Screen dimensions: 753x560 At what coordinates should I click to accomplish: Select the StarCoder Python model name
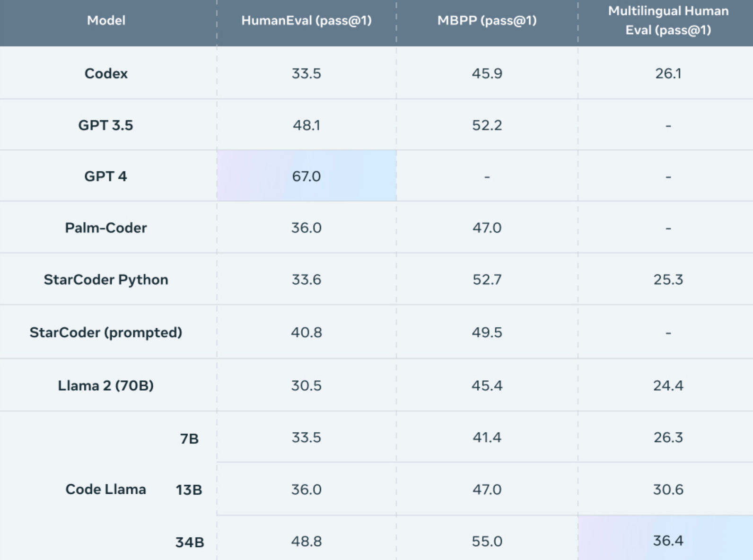click(106, 280)
